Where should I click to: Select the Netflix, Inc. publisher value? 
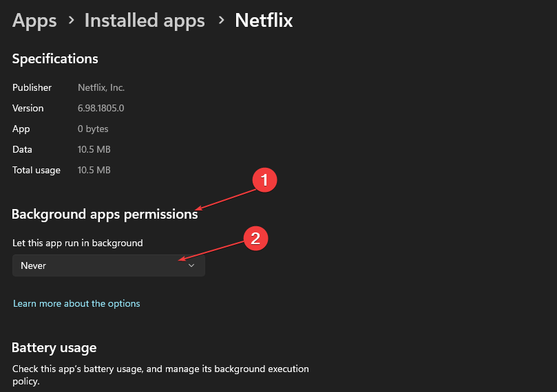tap(101, 87)
